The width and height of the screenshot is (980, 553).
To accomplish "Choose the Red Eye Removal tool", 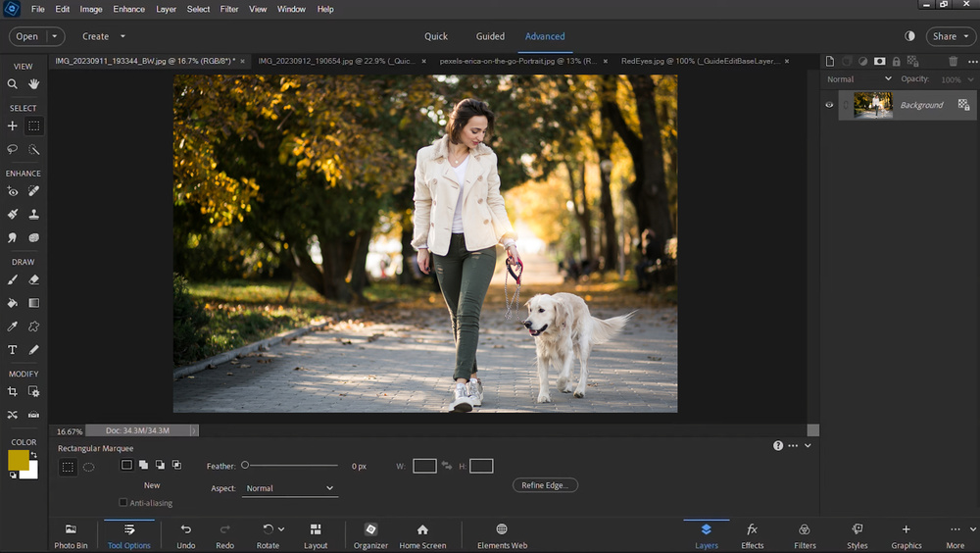I will click(x=13, y=191).
